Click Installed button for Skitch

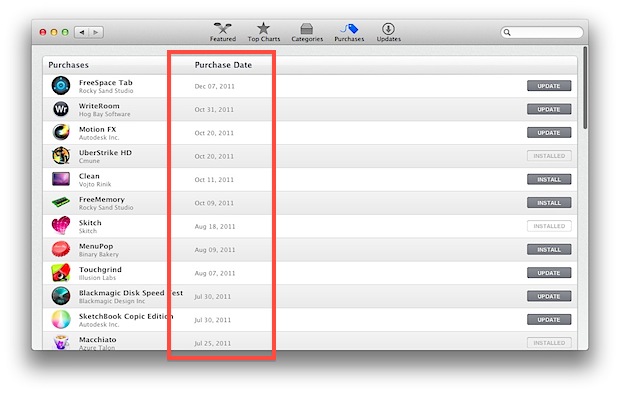(549, 226)
